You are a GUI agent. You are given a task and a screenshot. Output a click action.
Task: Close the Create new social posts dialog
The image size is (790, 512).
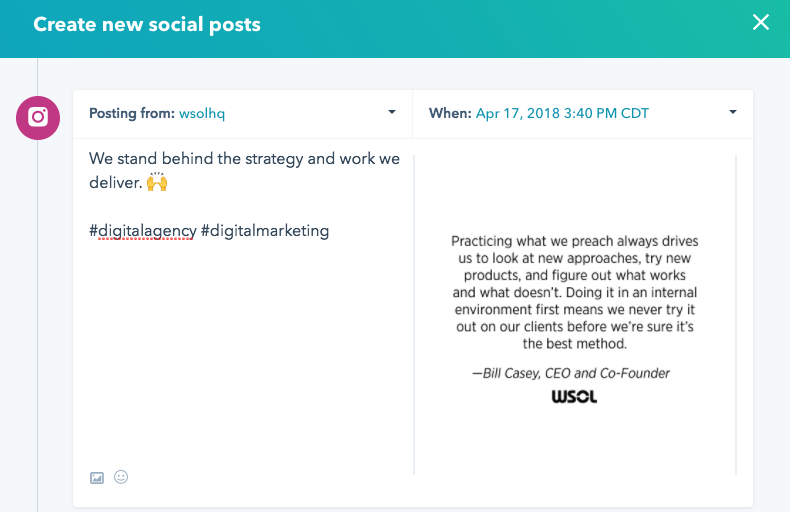[x=760, y=22]
